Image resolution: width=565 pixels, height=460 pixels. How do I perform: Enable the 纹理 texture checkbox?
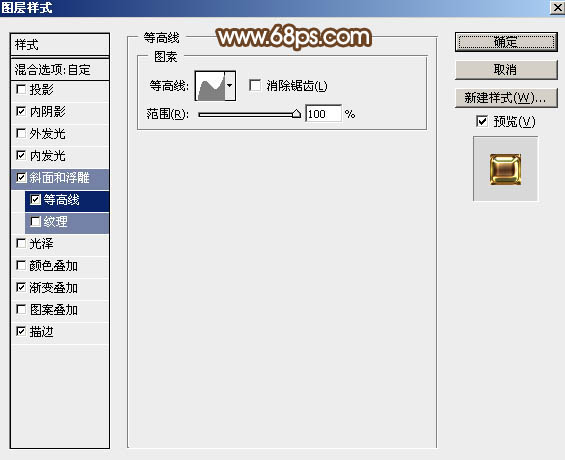click(x=35, y=221)
